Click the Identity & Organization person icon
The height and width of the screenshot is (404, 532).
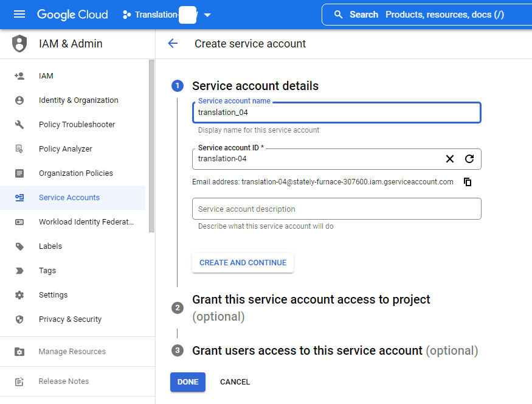tap(19, 100)
